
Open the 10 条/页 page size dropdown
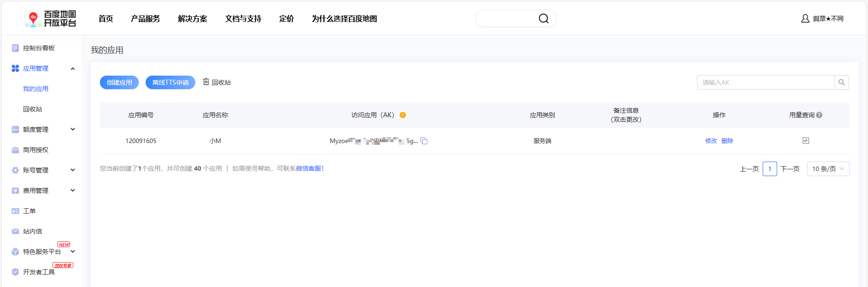click(828, 169)
